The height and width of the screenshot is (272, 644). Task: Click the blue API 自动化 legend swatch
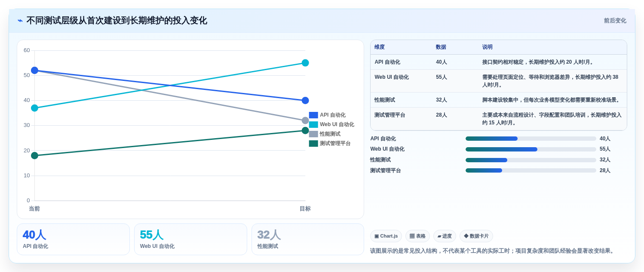[313, 115]
